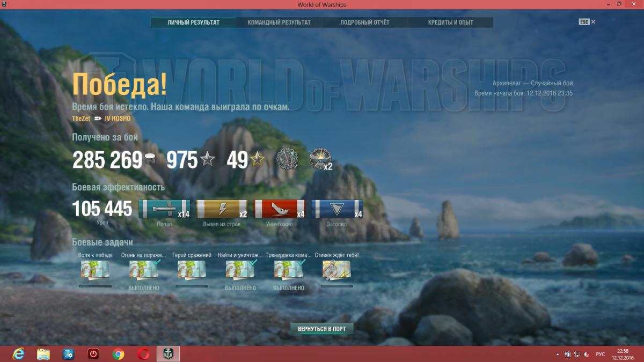
Task: Select the Герой сражений mission icon
Action: (192, 270)
